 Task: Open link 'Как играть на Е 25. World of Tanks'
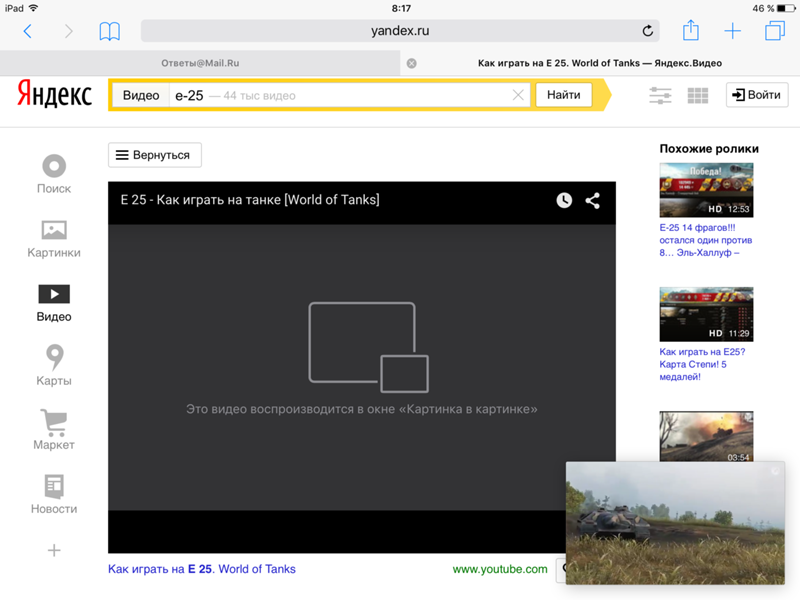coord(202,569)
